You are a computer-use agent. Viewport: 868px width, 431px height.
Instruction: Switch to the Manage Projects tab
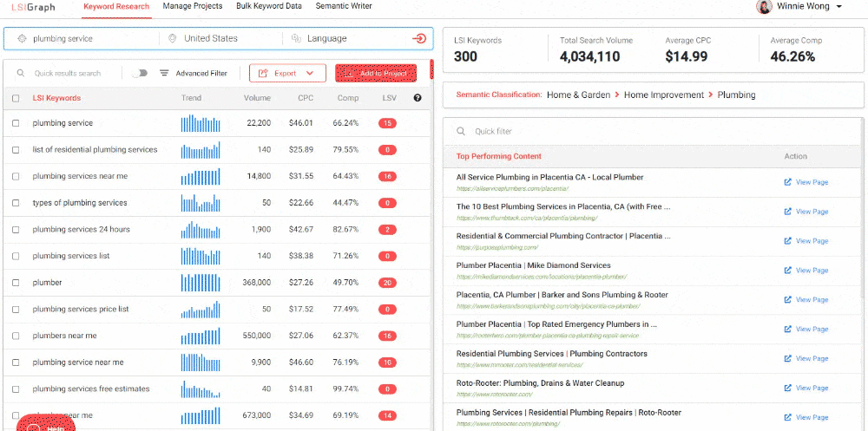tap(192, 7)
